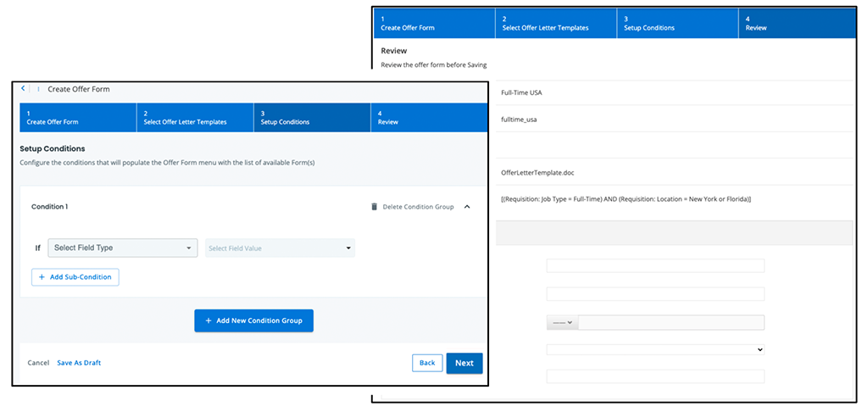Image resolution: width=868 pixels, height=412 pixels.
Task: Choose Save As Draft
Action: 79,363
